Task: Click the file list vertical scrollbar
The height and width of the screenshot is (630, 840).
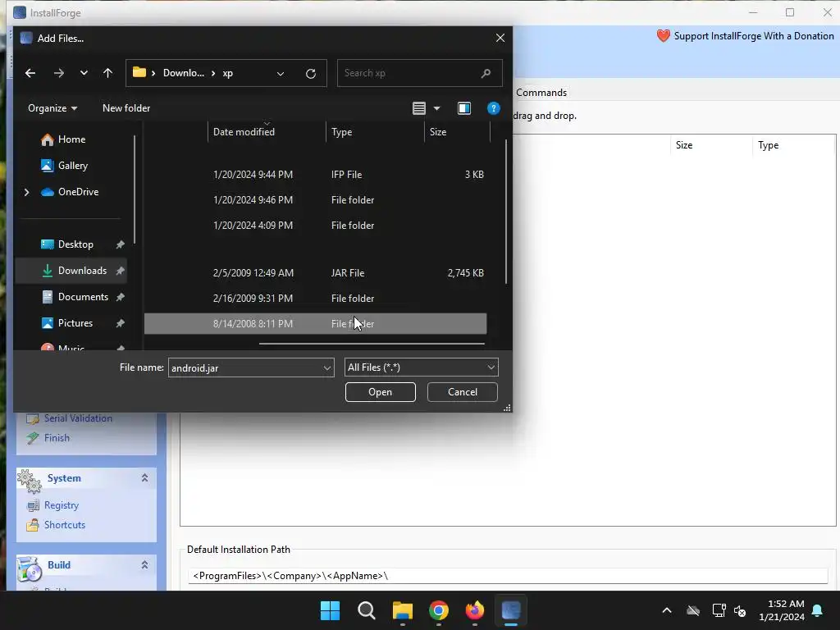Action: tap(505, 211)
